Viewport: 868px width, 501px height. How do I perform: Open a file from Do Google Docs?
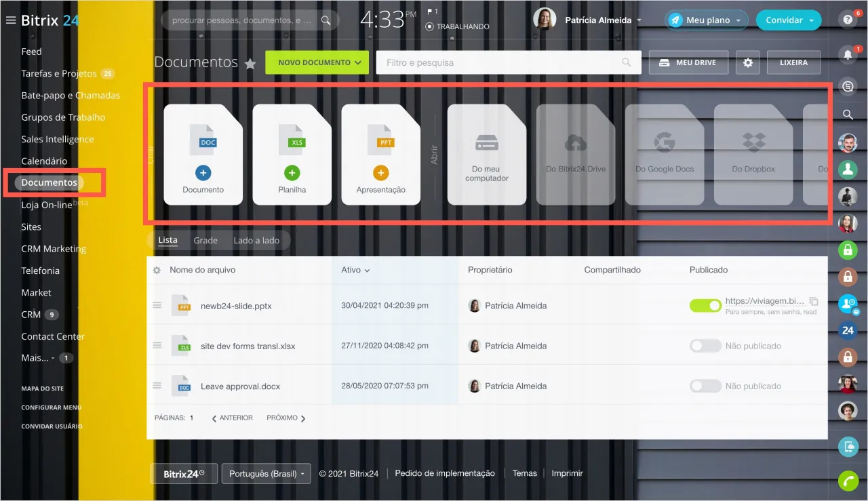coord(665,155)
